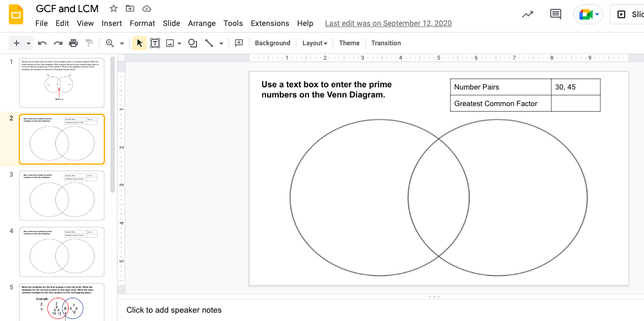Viewport: 644px width, 321px height.
Task: Select slide 3 thumbnail in filmstrip
Action: click(x=61, y=195)
